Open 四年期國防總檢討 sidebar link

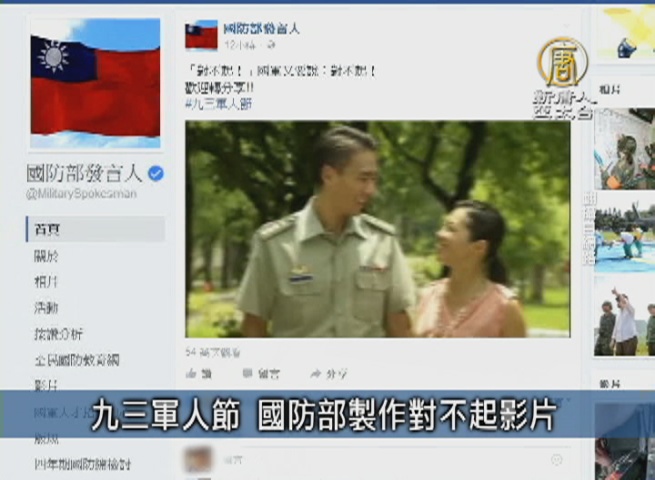tap(83, 464)
